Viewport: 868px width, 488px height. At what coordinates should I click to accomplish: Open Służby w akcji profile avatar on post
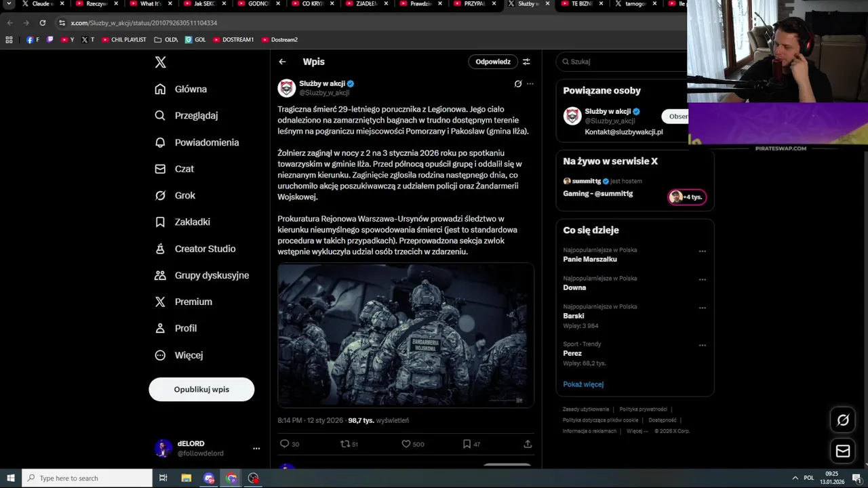[x=287, y=88]
